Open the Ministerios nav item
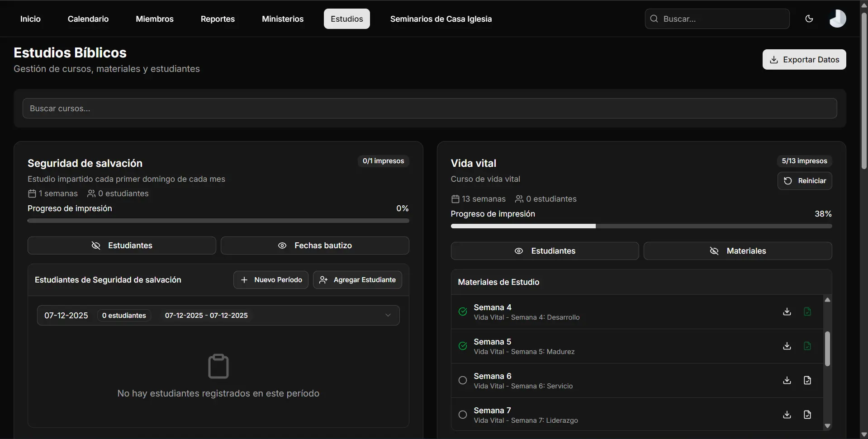Screen dimensions: 868x439 click(x=282, y=19)
